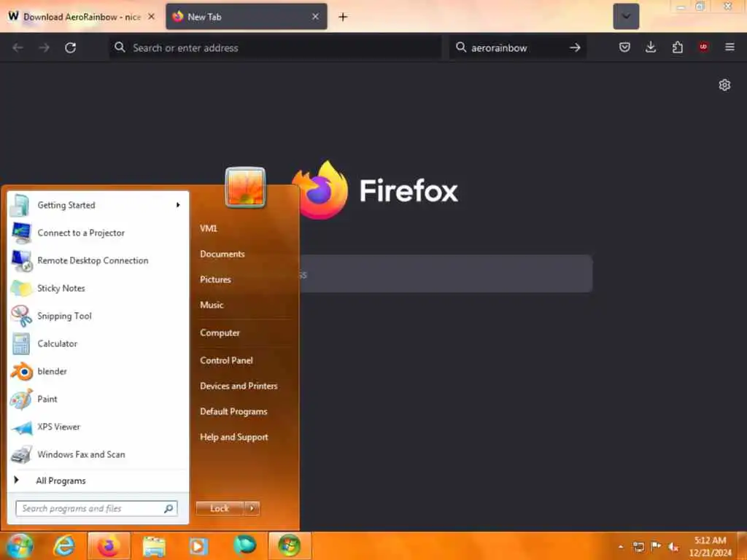Open Pictures library link
This screenshot has width=747, height=560.
(x=215, y=279)
